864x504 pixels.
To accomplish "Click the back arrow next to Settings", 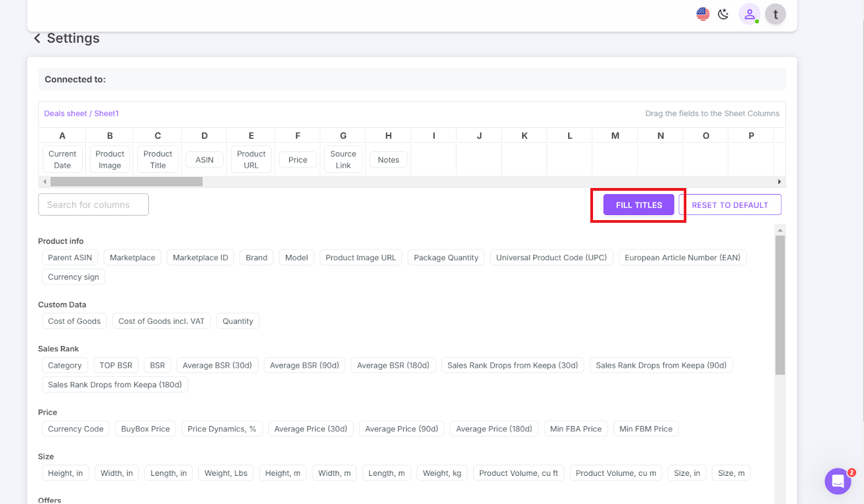I will click(x=37, y=38).
